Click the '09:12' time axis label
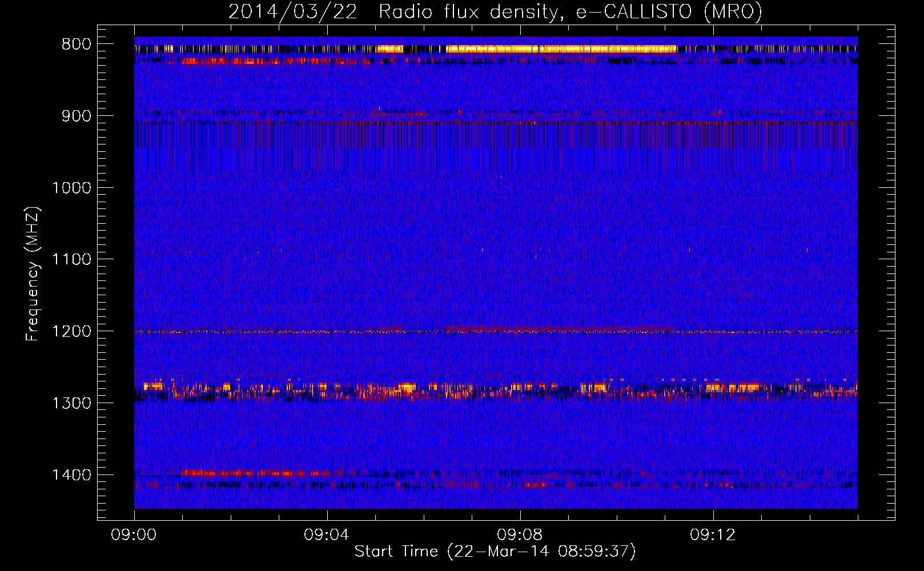Viewport: 924px width, 571px height. (713, 535)
